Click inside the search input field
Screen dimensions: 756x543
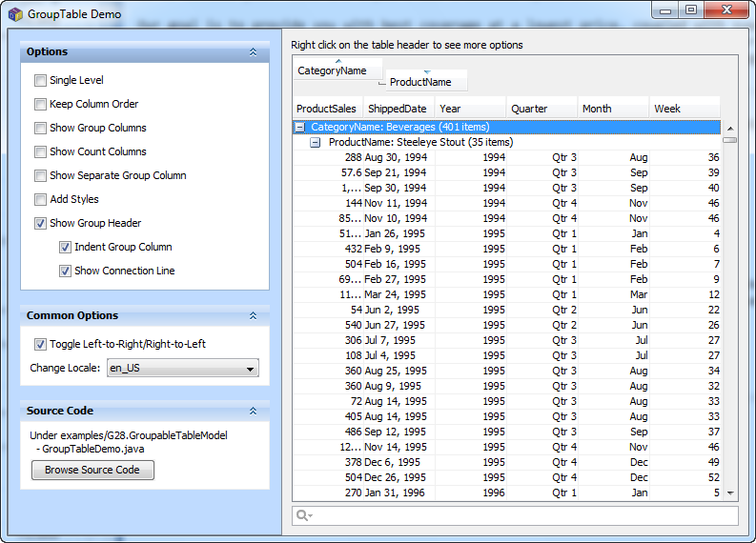(x=515, y=515)
